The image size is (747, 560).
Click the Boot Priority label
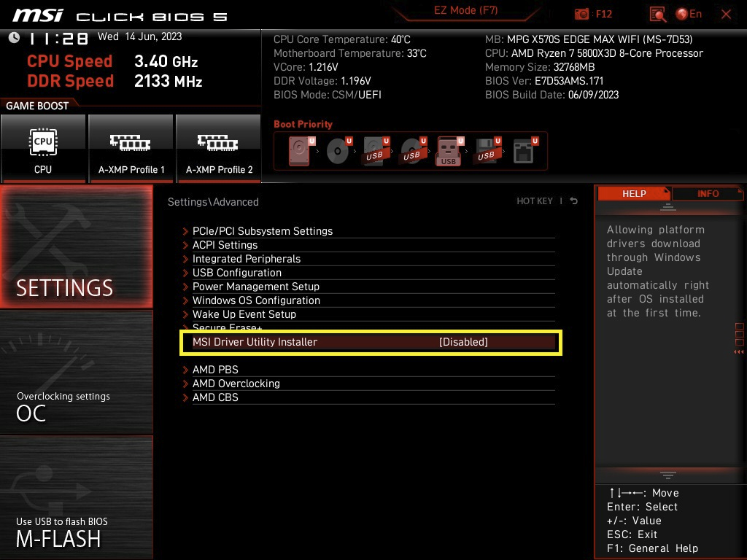(x=303, y=124)
